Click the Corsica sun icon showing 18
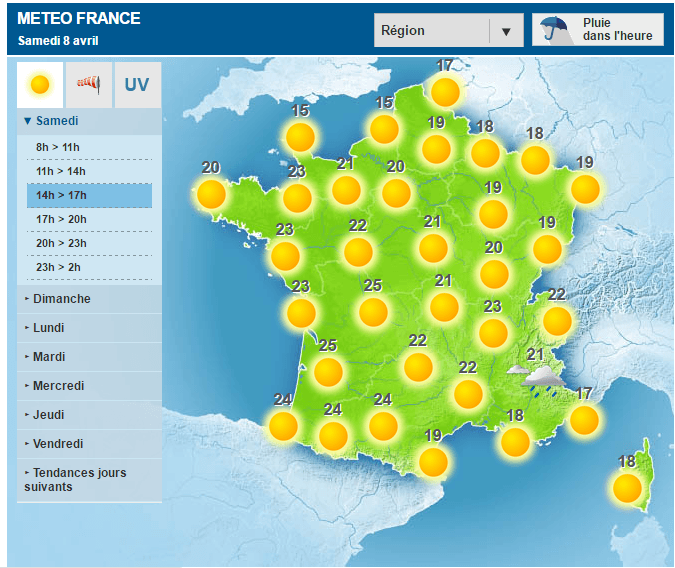 [627, 487]
